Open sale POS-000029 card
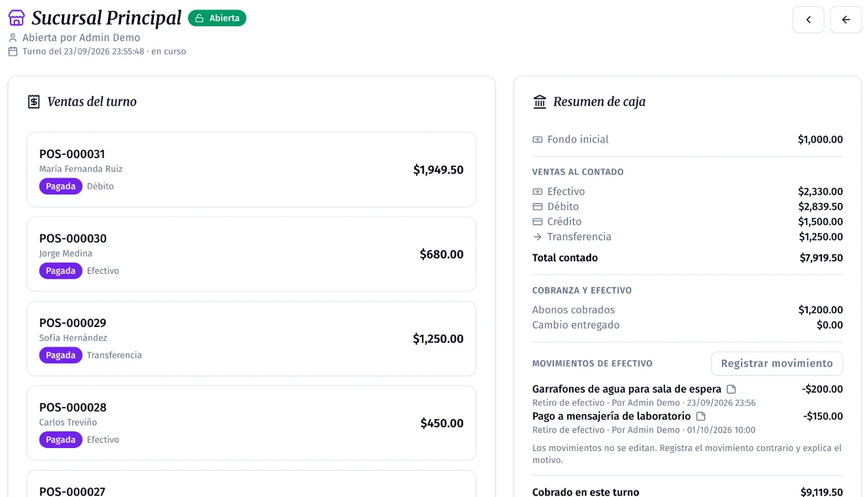The image size is (868, 497). click(x=251, y=338)
